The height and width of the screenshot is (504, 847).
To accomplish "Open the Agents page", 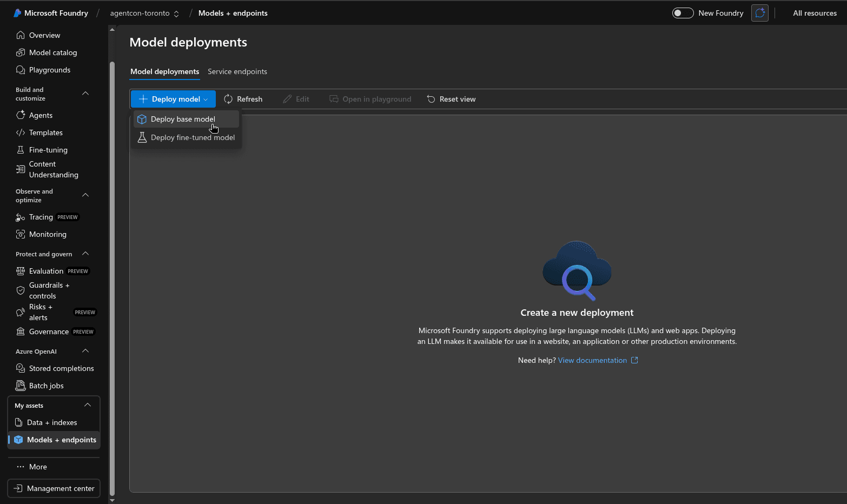I will point(41,115).
